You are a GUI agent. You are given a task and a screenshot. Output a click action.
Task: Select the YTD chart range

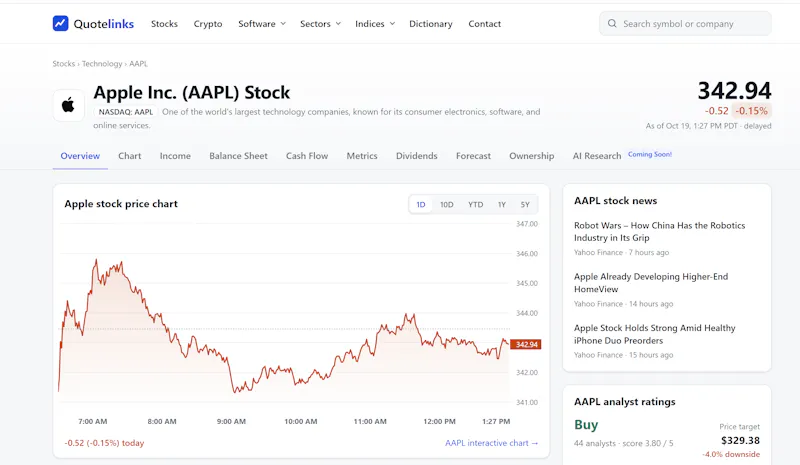(x=476, y=204)
